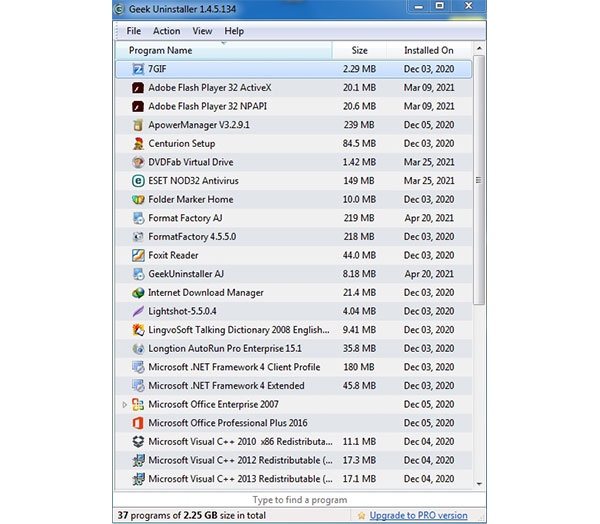Open the View menu
The image size is (600, 524).
click(202, 31)
